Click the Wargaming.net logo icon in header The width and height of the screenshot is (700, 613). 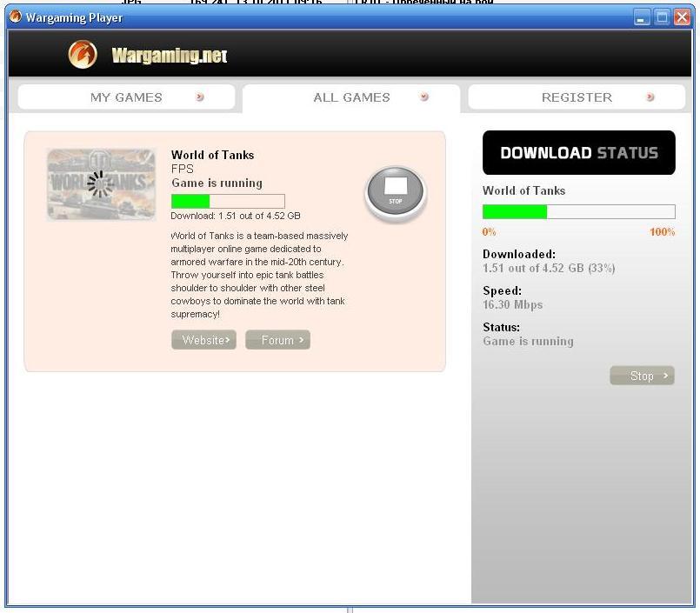pos(83,55)
